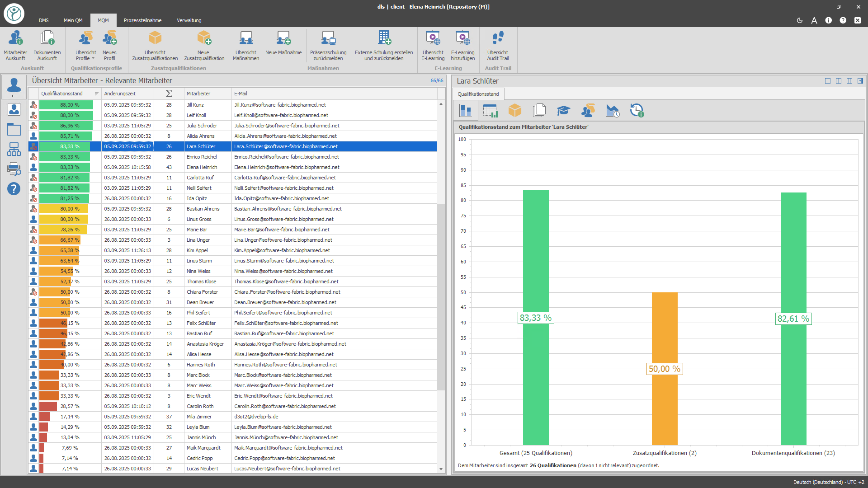
Task: Open history clock icon in detail toolbar
Action: pyautogui.click(x=637, y=111)
